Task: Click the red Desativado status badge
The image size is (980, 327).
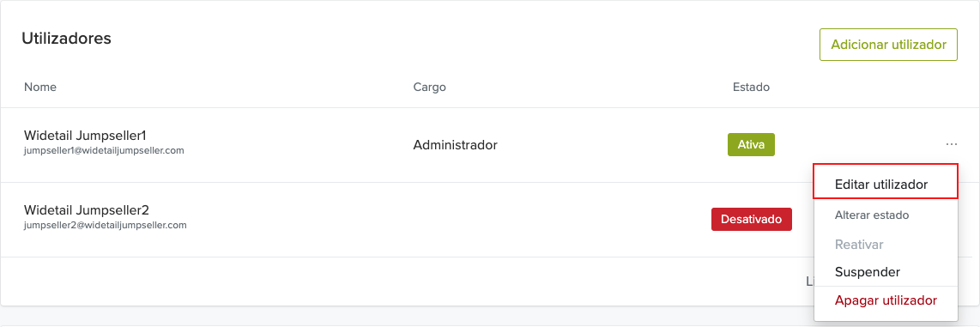Action: (751, 220)
